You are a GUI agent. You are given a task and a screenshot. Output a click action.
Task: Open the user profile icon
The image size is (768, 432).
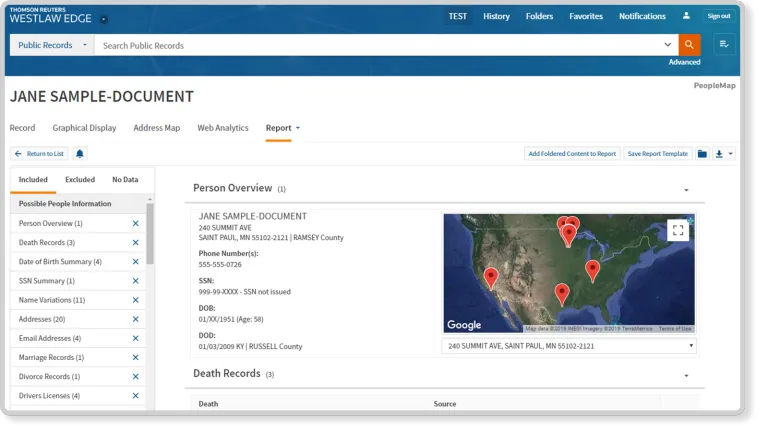pos(686,16)
